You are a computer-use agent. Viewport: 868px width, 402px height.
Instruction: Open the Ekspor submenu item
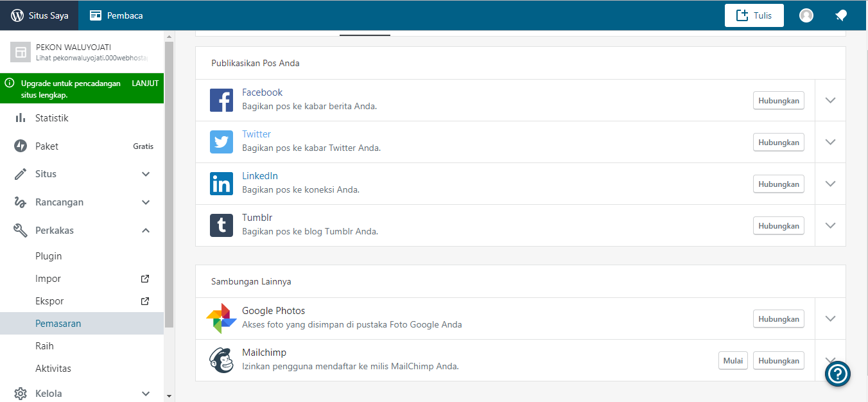[x=82, y=301]
